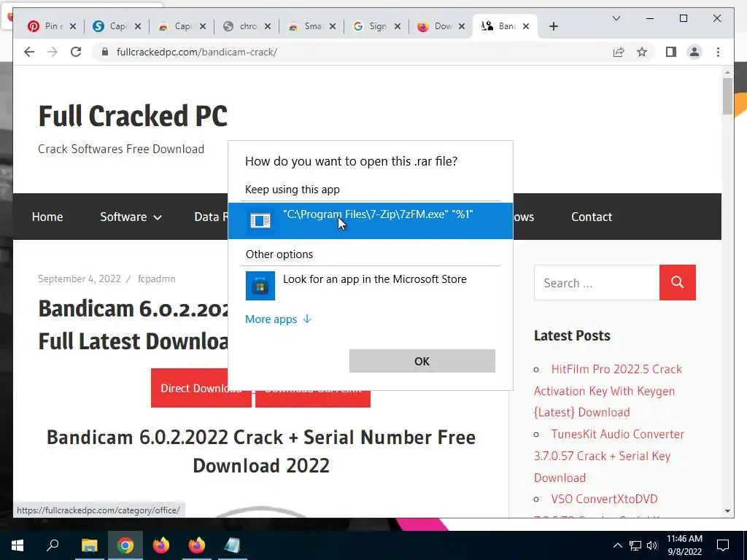Open the HitFilm Pro 2022.5 Crack post

coord(608,391)
